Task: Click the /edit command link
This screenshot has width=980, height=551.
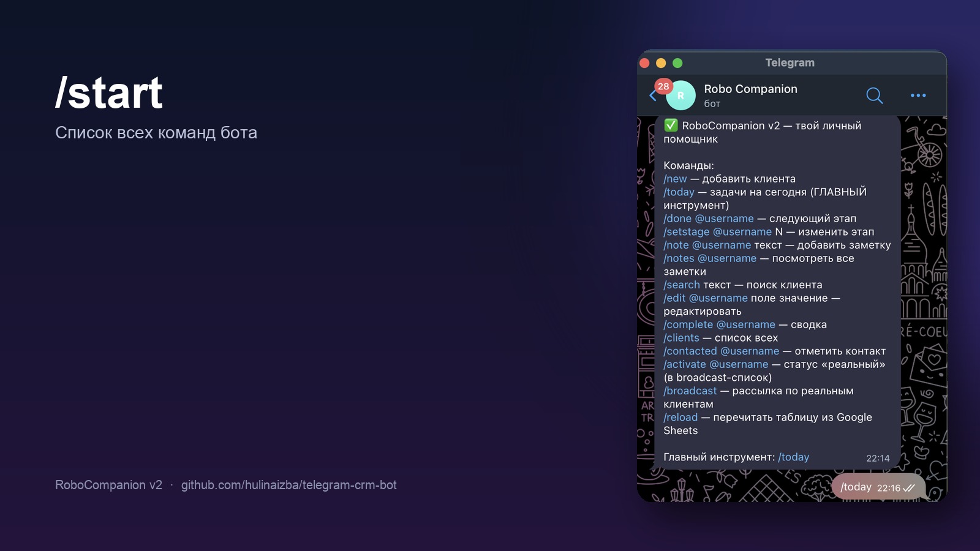Action: tap(674, 298)
